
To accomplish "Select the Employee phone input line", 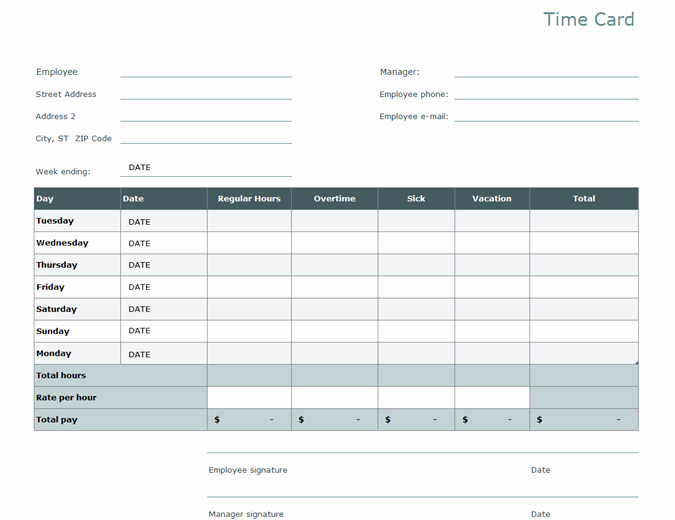I will [546, 94].
